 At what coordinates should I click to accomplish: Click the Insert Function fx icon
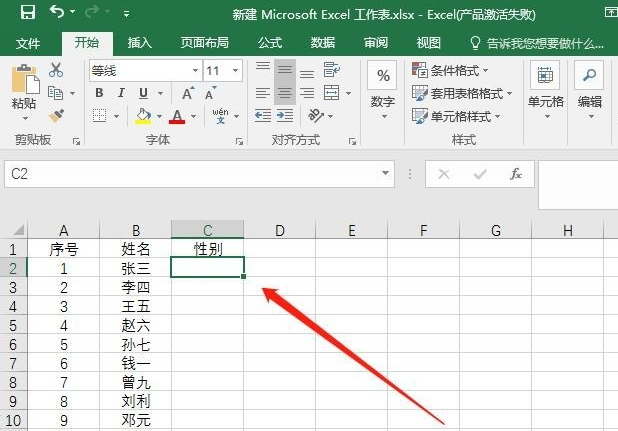point(516,174)
